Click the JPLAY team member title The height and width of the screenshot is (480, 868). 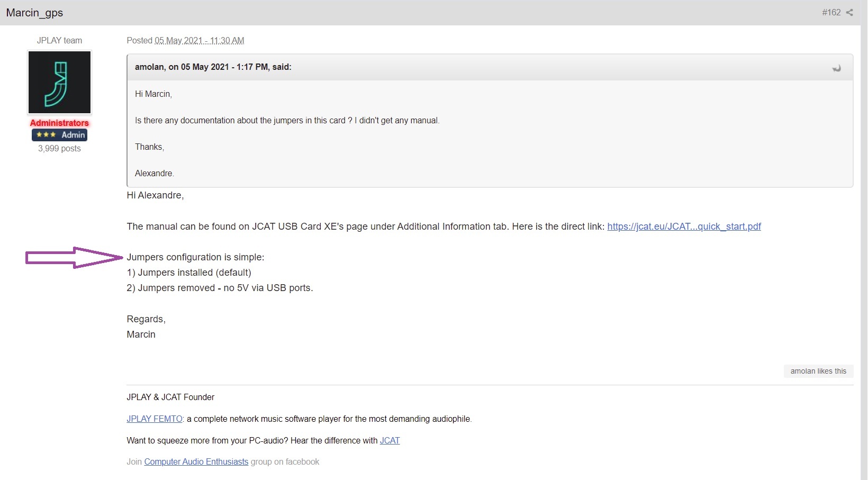click(59, 41)
